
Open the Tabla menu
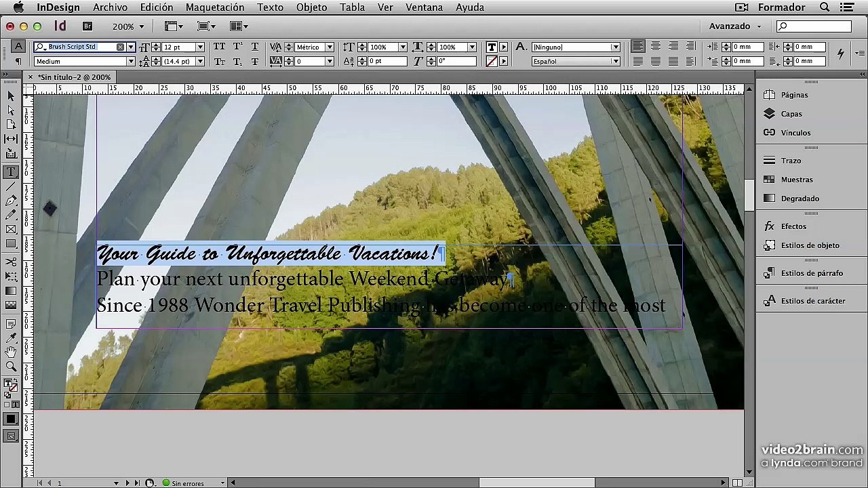point(352,7)
